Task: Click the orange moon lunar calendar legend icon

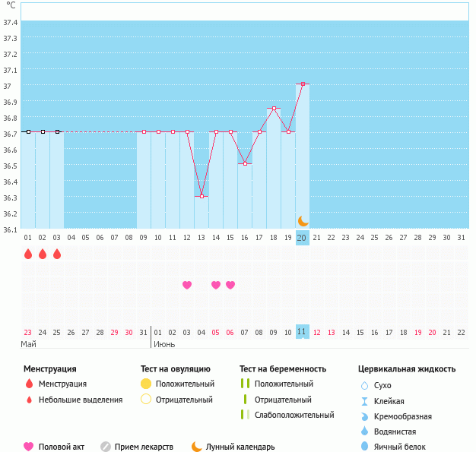Action: coord(197,447)
